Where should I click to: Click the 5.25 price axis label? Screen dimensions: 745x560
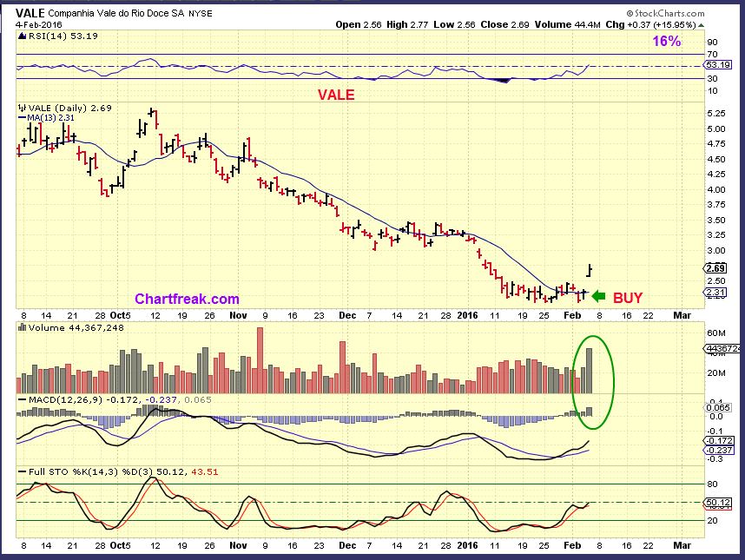[x=716, y=114]
